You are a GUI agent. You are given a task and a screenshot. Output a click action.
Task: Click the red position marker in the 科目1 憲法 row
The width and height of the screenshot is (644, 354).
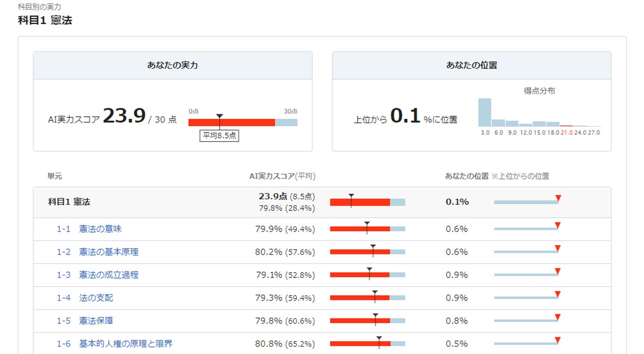coord(558,198)
